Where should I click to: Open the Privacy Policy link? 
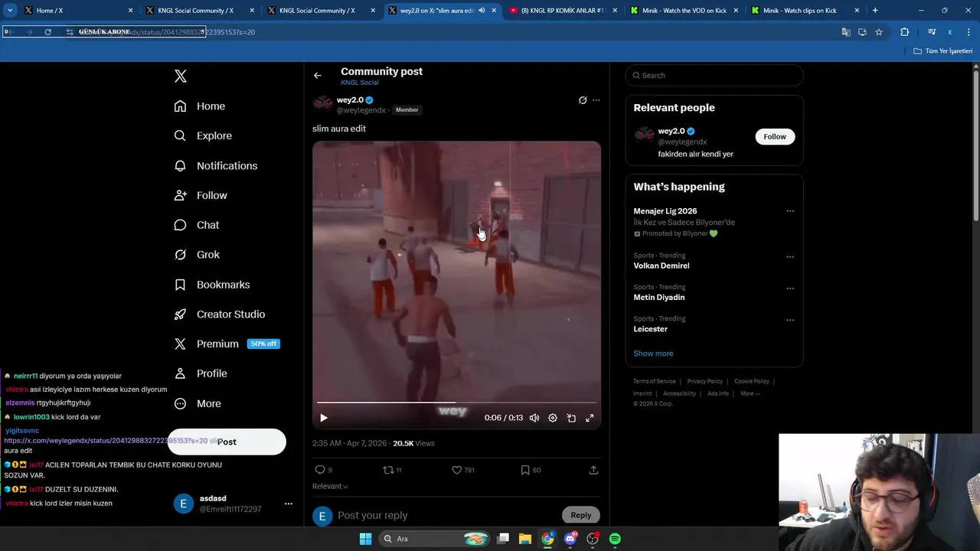(704, 381)
